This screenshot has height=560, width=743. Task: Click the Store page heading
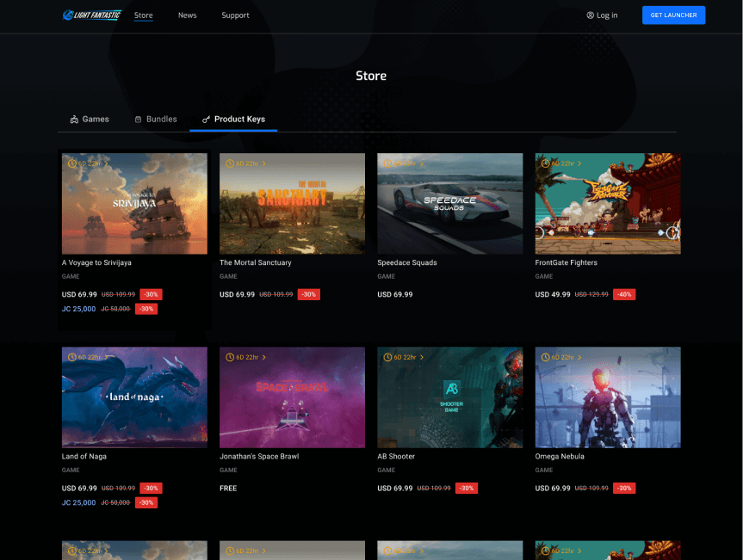coord(371,76)
